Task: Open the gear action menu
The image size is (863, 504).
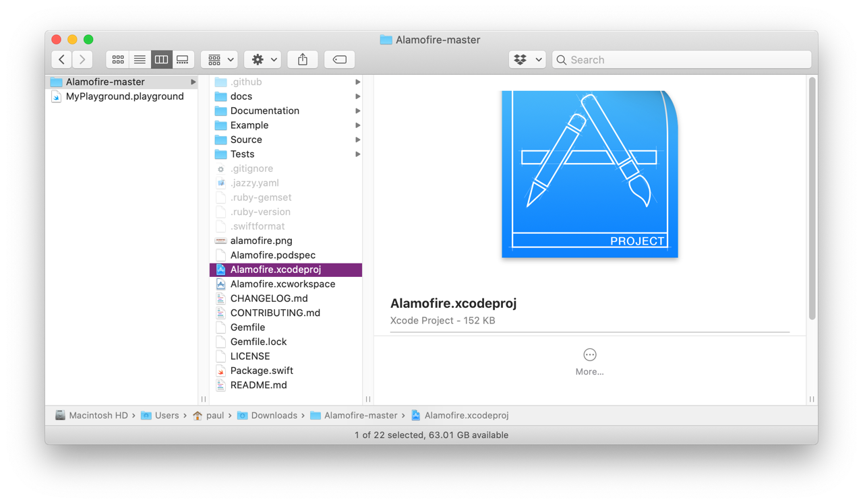Action: (262, 59)
